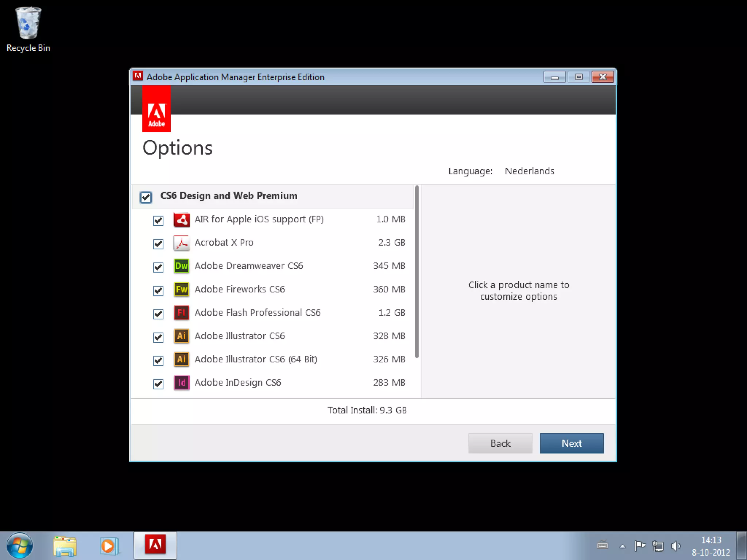The image size is (747, 560).
Task: Open the Recycle Bin desktop icon
Action: pos(28,29)
